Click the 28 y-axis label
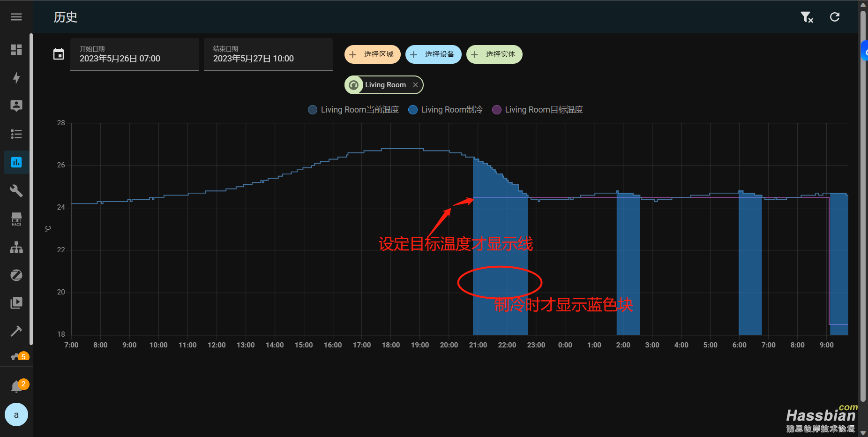 click(61, 123)
